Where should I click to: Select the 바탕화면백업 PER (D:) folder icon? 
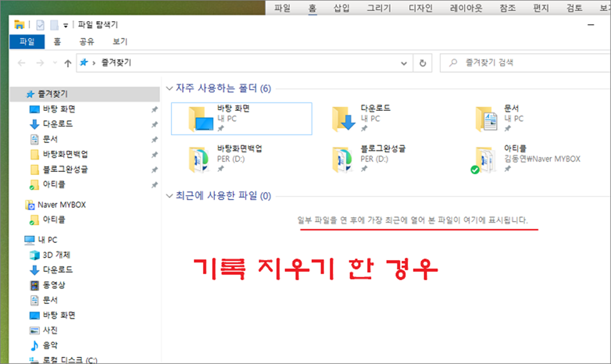[200, 159]
